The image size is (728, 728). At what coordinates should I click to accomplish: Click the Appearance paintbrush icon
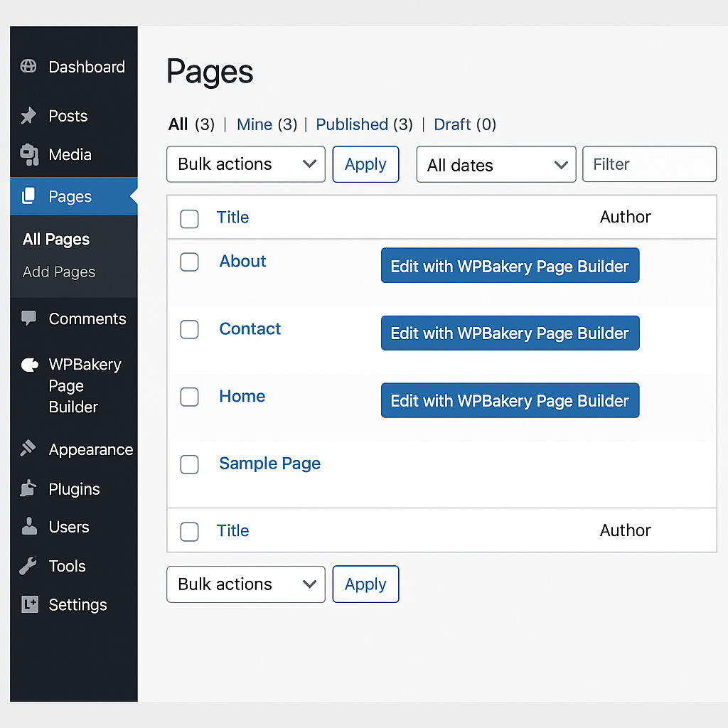click(x=28, y=448)
